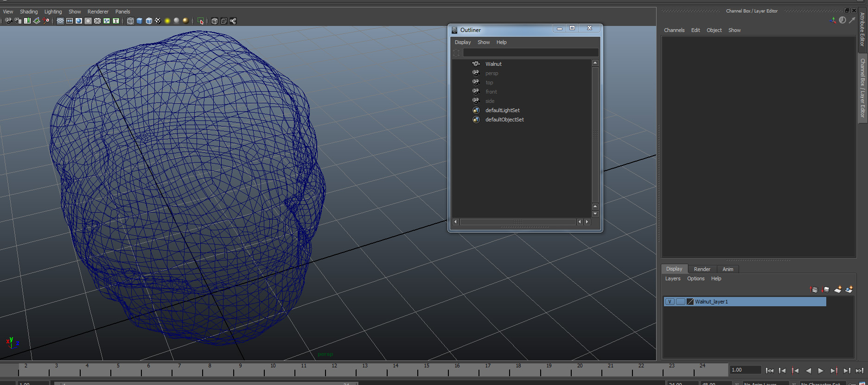
Task: Click the High Quality rendering gold sphere
Action: tap(185, 21)
